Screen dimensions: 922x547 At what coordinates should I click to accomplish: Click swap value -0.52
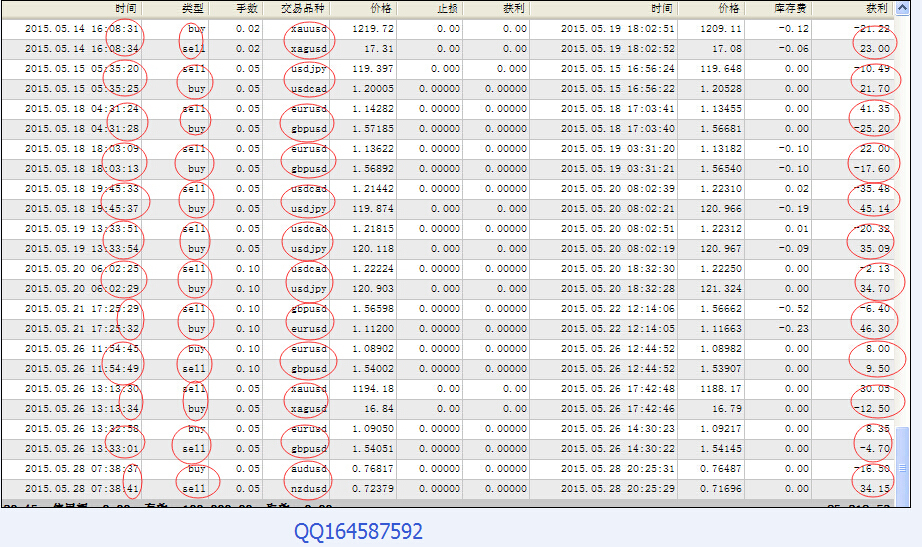[794, 309]
